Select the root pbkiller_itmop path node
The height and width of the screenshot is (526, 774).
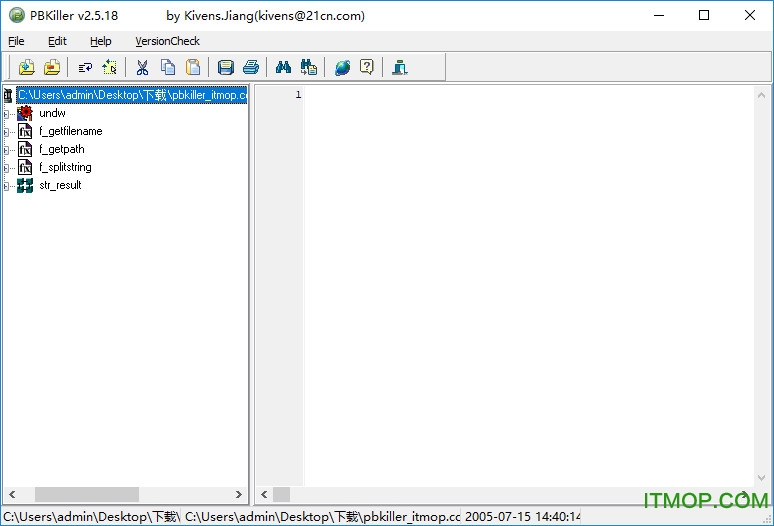[132, 95]
